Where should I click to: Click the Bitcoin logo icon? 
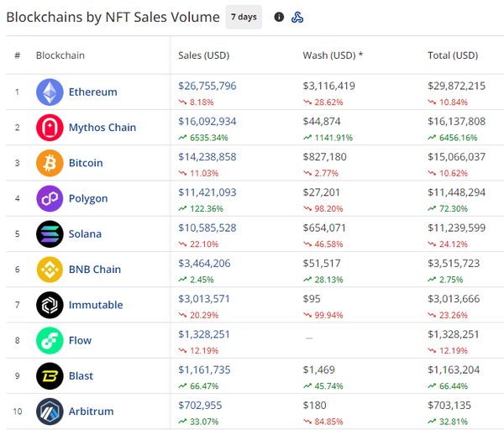(50, 163)
